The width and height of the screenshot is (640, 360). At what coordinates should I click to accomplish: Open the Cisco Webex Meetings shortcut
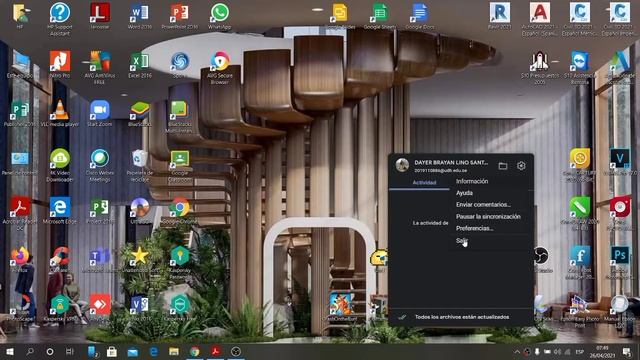(100, 164)
